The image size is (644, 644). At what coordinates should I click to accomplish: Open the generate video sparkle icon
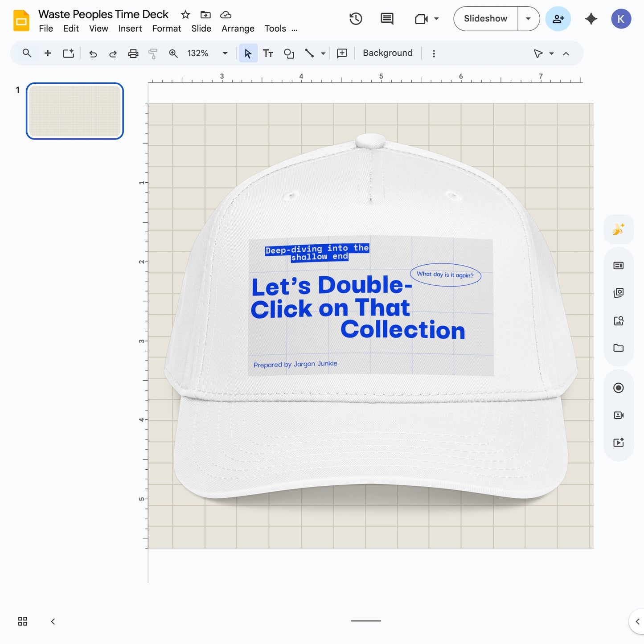pyautogui.click(x=619, y=442)
